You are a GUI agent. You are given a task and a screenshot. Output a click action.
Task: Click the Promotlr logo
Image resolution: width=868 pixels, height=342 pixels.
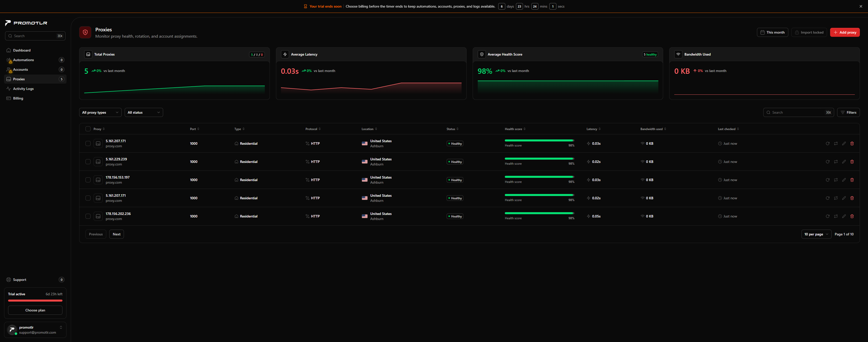tap(26, 23)
